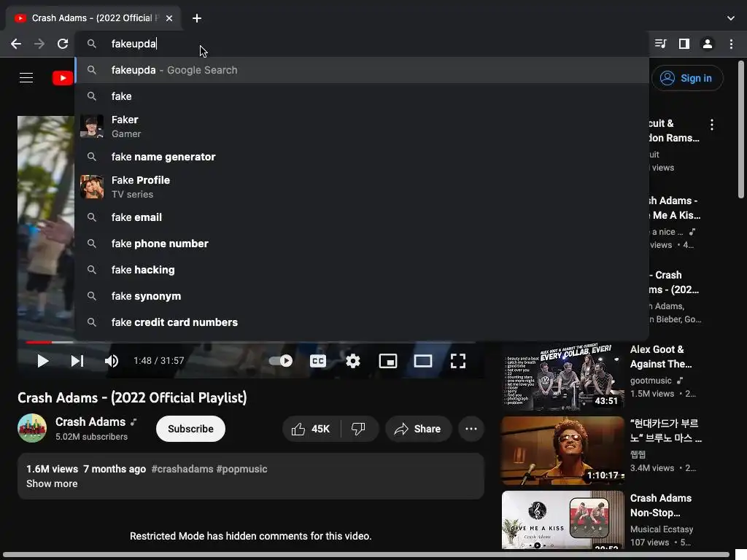Open the tab search chevron

(x=731, y=18)
